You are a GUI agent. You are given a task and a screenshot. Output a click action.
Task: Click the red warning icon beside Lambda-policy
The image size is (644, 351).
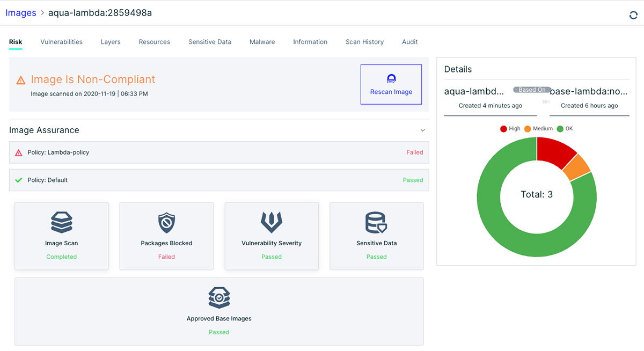pyautogui.click(x=19, y=152)
